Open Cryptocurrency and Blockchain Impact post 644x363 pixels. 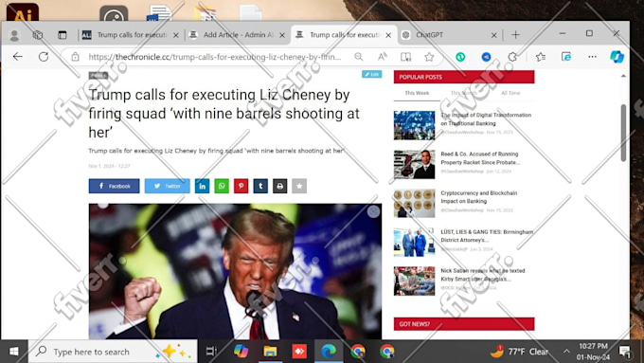[x=479, y=197]
